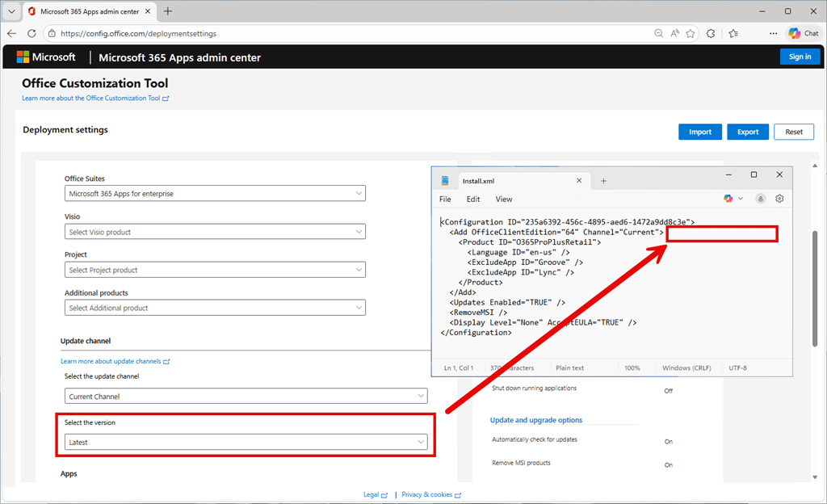Open the File menu in Notepad
The height and width of the screenshot is (504, 827).
coord(445,199)
